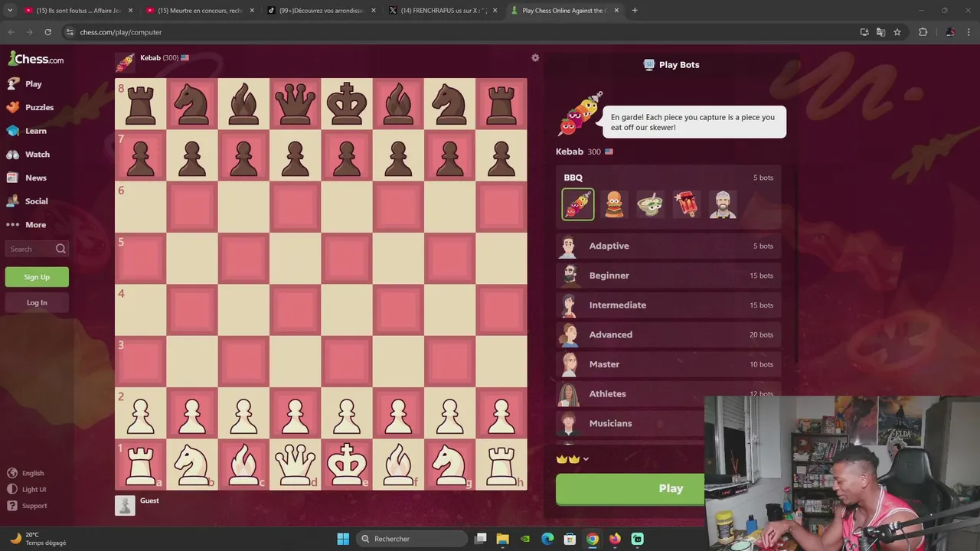Screen dimensions: 980x551
Task: Click the green Sign Up button
Action: click(x=37, y=277)
